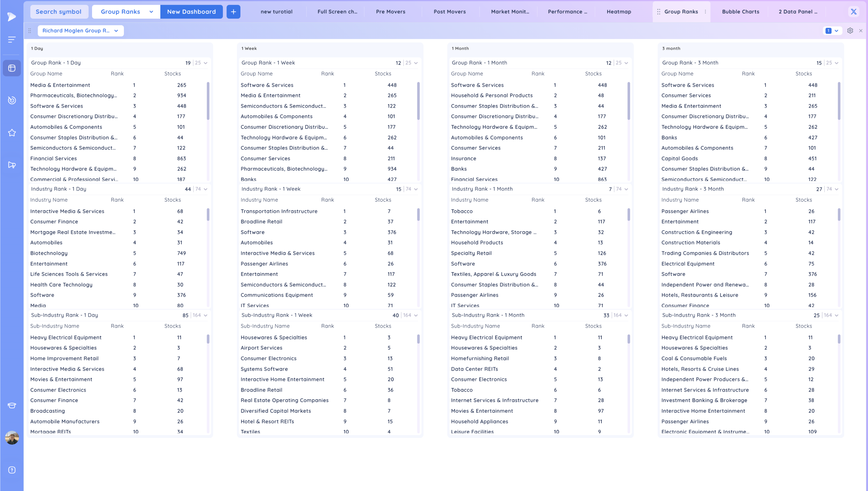Image resolution: width=868 pixels, height=491 pixels.
Task: Open the three-dot options on Group Ranks tab
Action: 705,12
